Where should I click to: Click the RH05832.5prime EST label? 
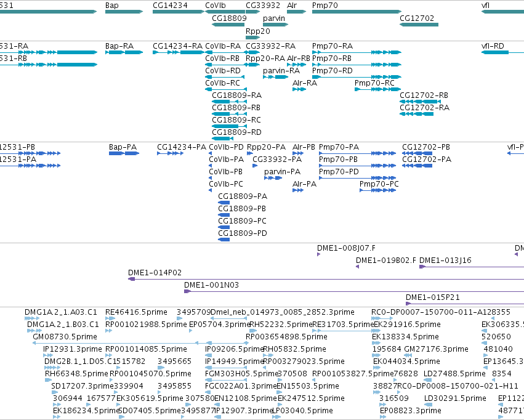click(x=294, y=349)
